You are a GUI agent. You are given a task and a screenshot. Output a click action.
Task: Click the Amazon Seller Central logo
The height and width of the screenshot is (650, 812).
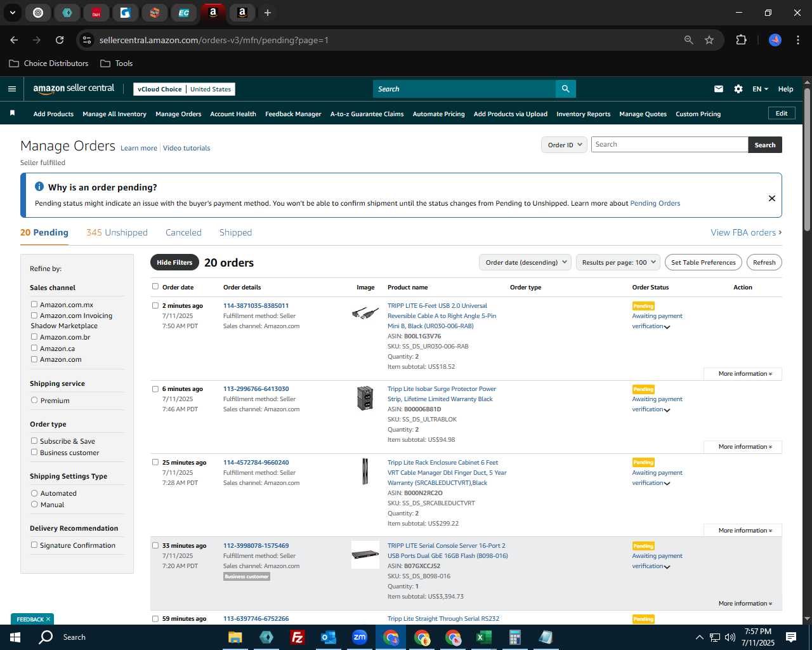pos(74,89)
